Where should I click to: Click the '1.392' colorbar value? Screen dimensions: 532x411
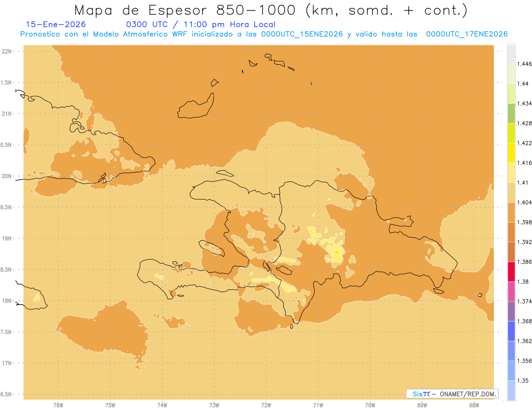point(525,242)
